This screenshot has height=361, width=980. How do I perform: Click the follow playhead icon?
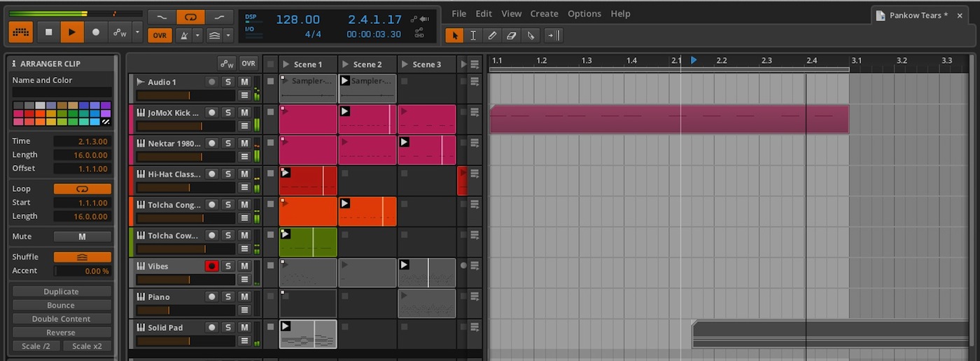click(x=553, y=35)
